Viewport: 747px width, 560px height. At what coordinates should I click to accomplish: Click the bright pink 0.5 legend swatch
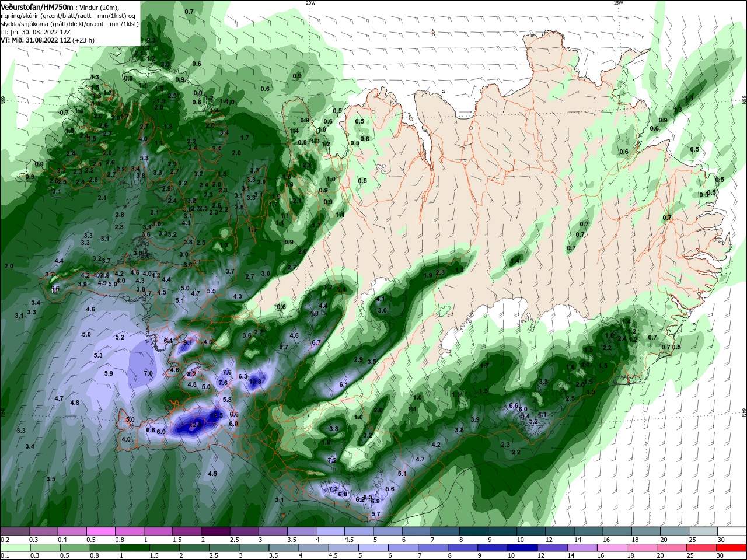[x=100, y=531]
